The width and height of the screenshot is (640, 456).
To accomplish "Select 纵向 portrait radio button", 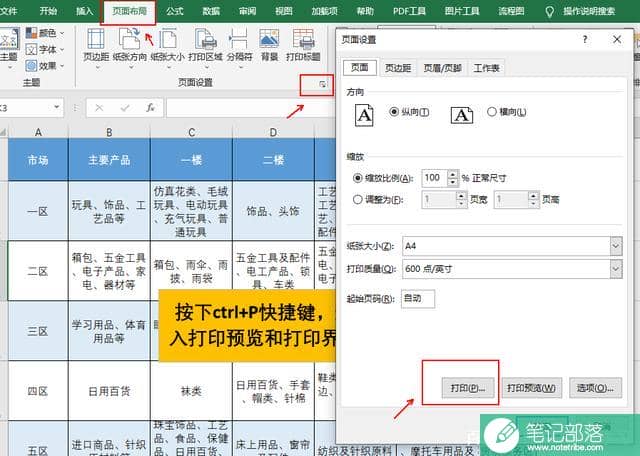I will tap(394, 111).
